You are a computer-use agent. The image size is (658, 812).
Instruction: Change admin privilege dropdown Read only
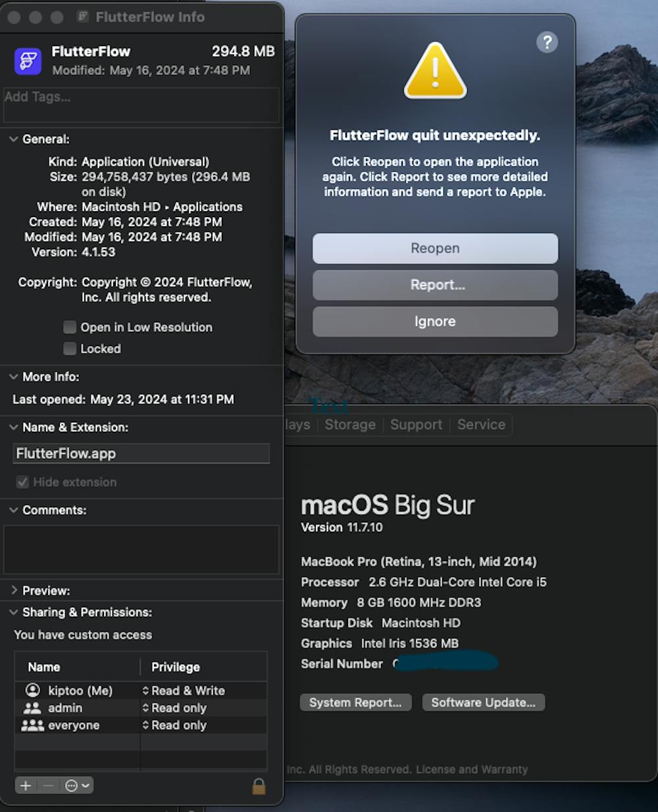pyautogui.click(x=174, y=708)
